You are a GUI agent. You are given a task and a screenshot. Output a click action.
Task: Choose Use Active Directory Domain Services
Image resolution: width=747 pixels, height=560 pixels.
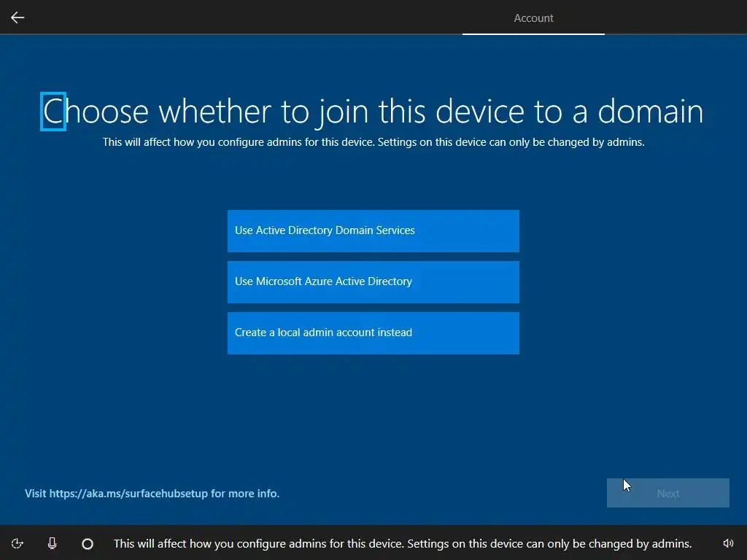click(373, 230)
